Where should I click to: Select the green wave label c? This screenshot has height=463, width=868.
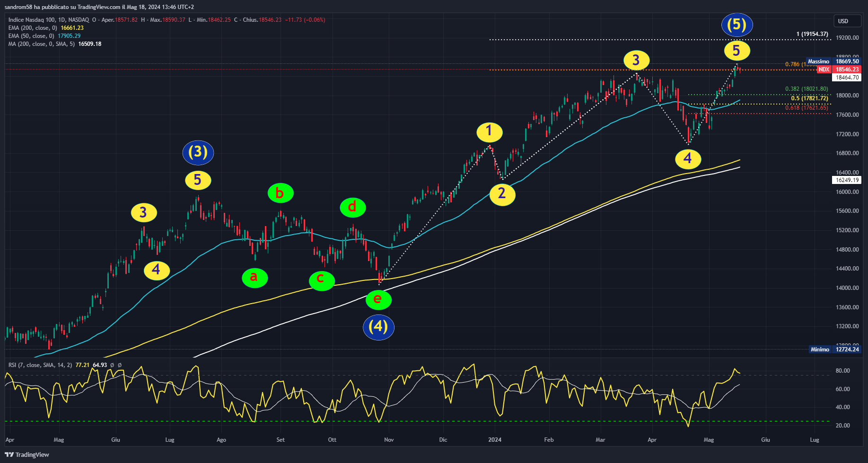321,280
